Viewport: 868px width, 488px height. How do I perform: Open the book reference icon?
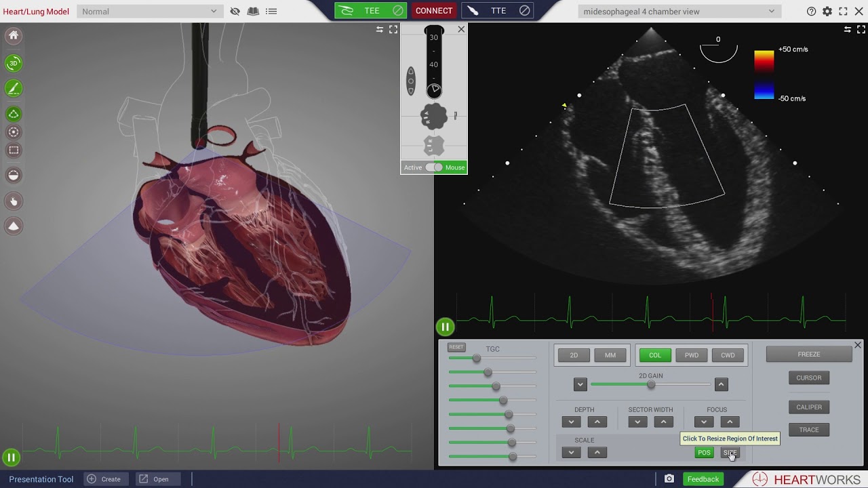point(253,12)
